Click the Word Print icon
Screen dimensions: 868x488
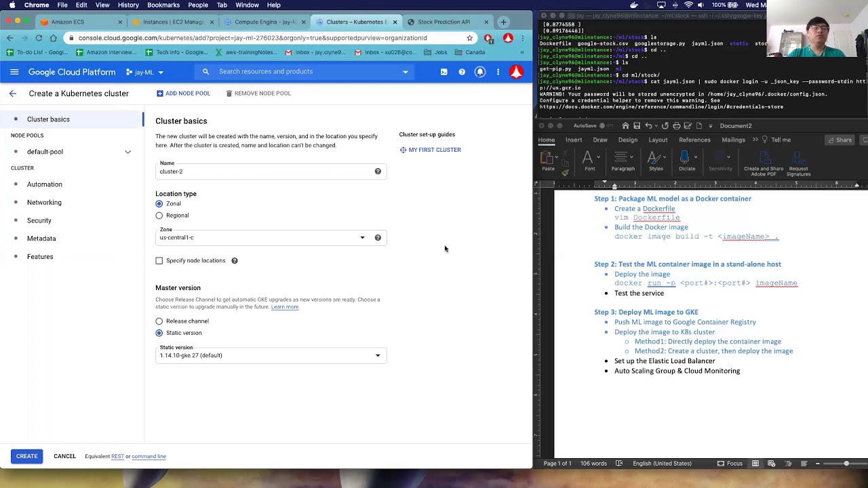tap(677, 126)
